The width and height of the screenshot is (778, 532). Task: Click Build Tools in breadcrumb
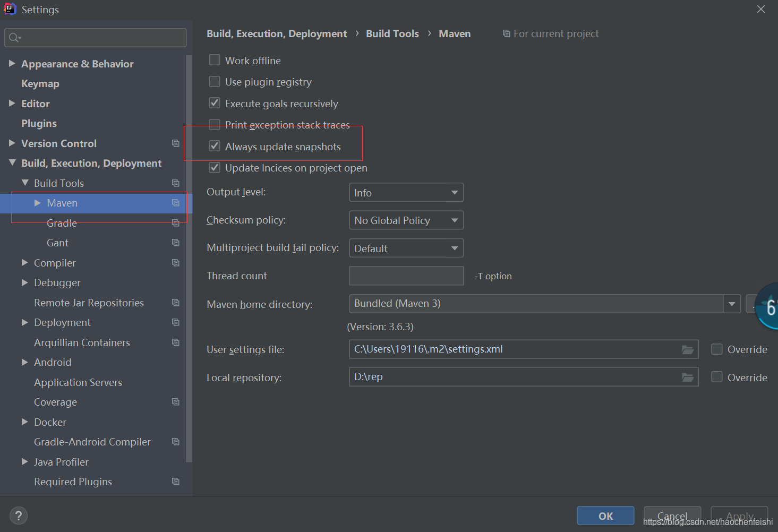pos(392,33)
